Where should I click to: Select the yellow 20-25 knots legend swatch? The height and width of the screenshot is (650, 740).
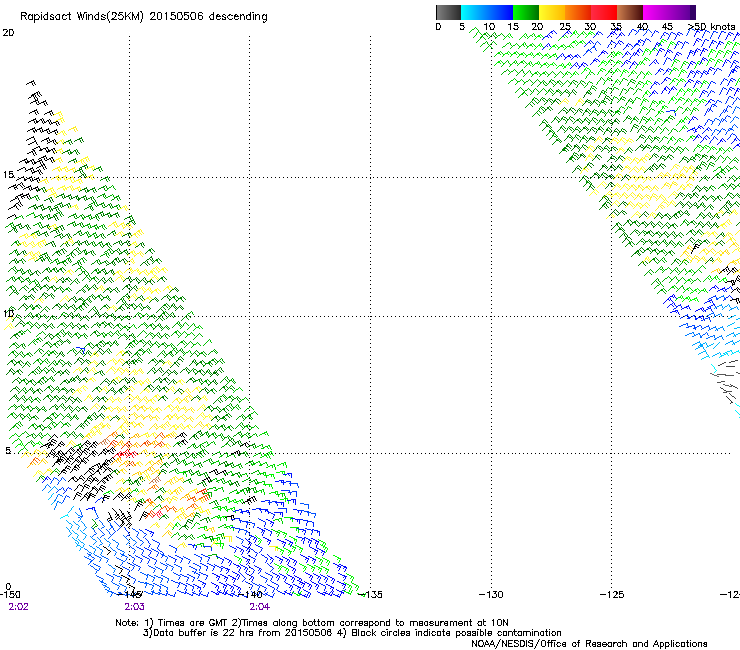[x=552, y=12]
